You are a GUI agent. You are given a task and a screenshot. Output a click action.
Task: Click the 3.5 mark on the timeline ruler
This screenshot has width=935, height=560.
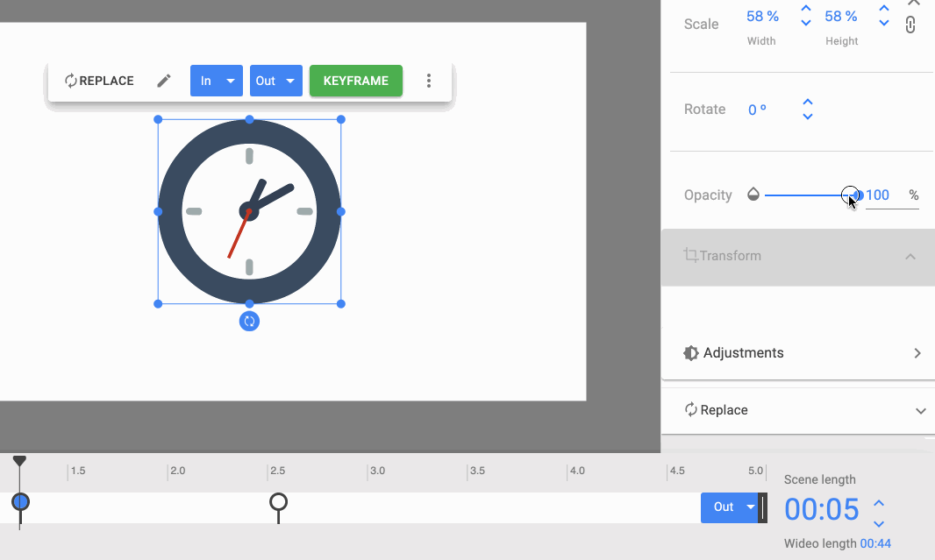click(x=477, y=471)
